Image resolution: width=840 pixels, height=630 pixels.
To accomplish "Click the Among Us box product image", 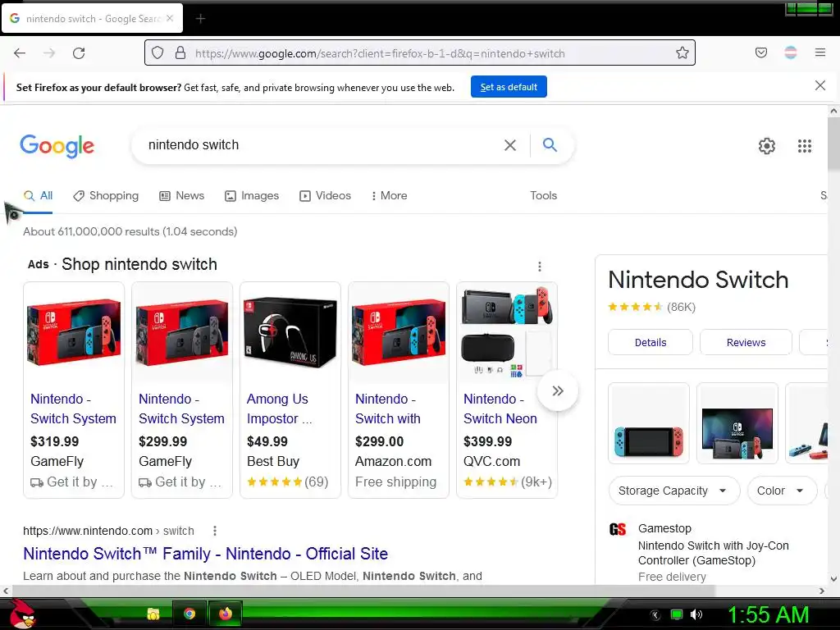I will [290, 333].
